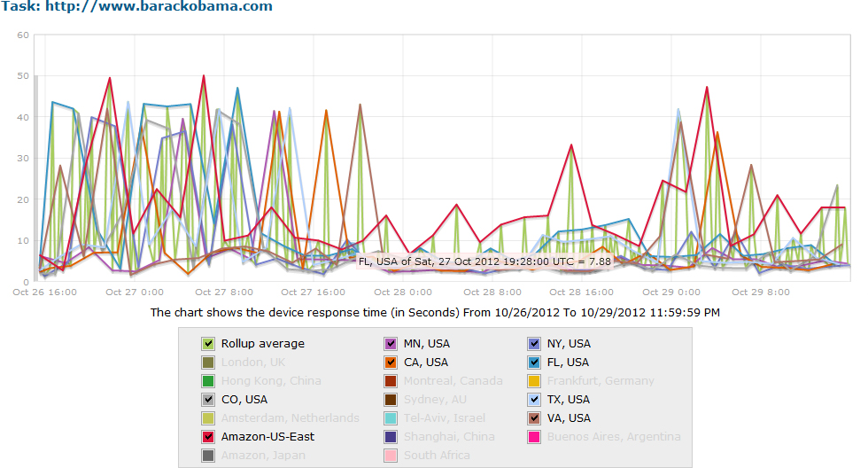This screenshot has width=868, height=468.
Task: Uncheck the NY, USA checkbox
Action: click(x=534, y=344)
